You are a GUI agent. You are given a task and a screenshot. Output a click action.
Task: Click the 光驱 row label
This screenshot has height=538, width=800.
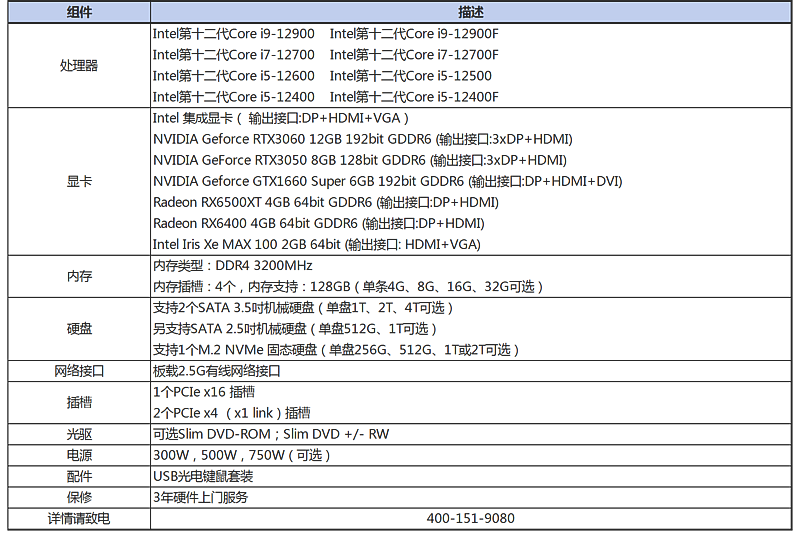79,434
